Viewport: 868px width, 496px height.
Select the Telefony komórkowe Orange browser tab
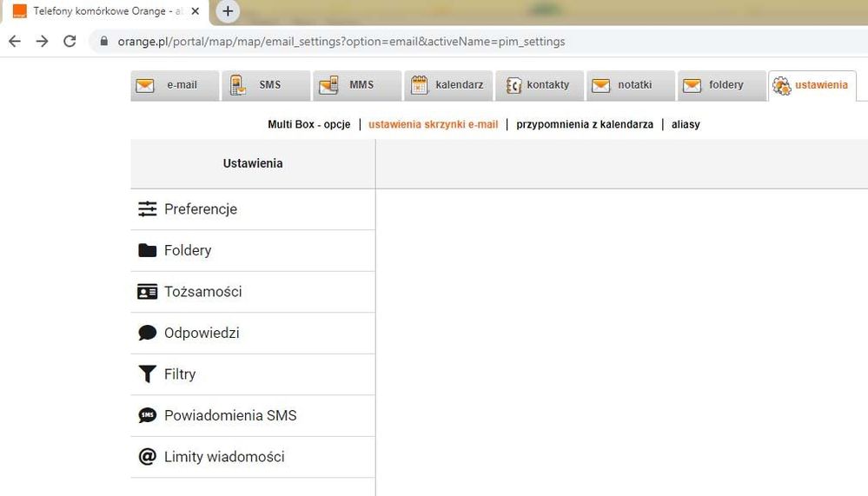(x=105, y=11)
